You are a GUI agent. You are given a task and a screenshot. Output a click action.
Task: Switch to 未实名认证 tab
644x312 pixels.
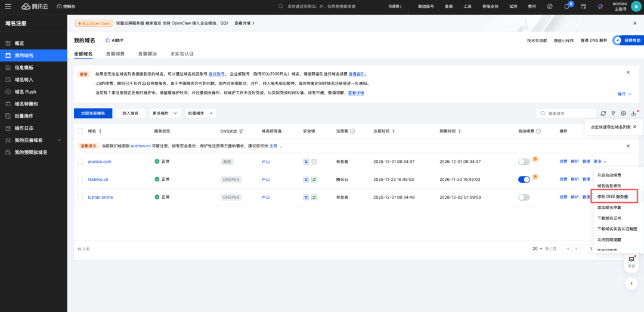point(182,54)
